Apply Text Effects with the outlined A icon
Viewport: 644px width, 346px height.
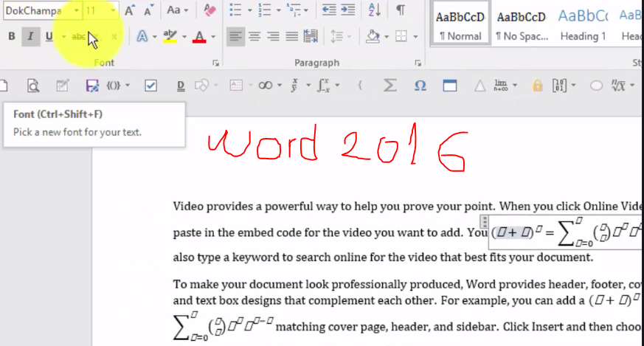click(142, 37)
